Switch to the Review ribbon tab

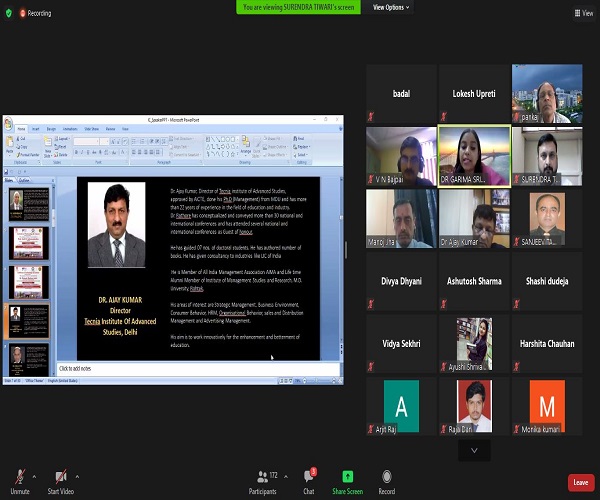111,129
